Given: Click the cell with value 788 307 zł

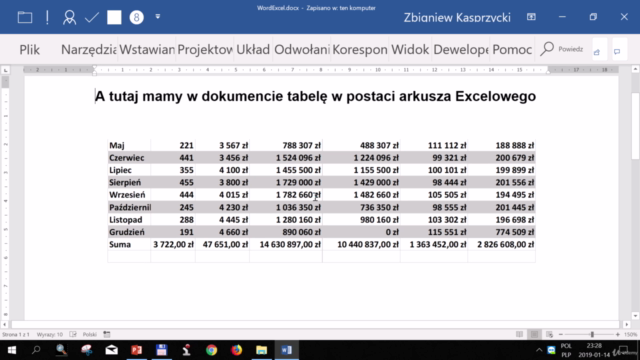Looking at the screenshot, I should pyautogui.click(x=286, y=145).
